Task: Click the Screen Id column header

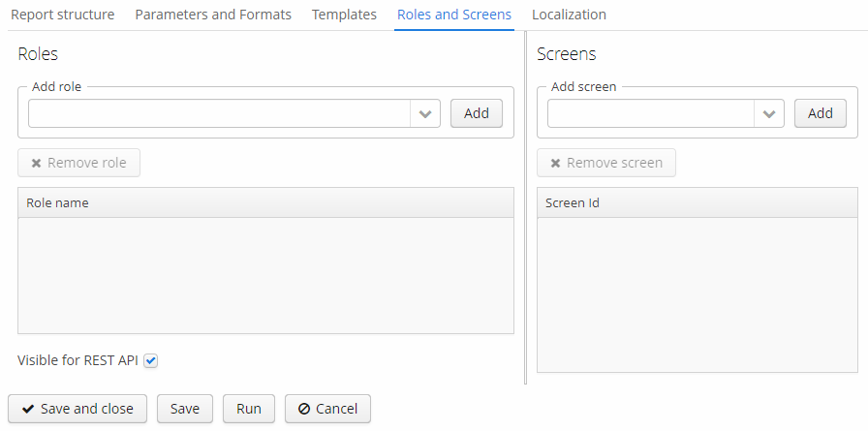Action: click(x=697, y=203)
